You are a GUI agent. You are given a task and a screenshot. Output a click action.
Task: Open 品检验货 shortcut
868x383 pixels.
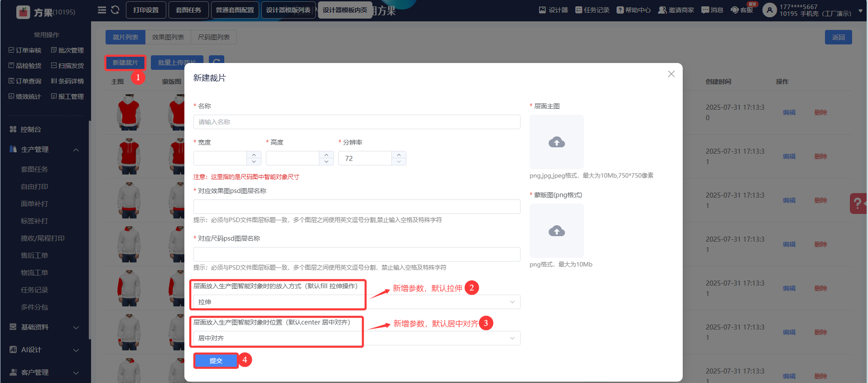coord(25,66)
